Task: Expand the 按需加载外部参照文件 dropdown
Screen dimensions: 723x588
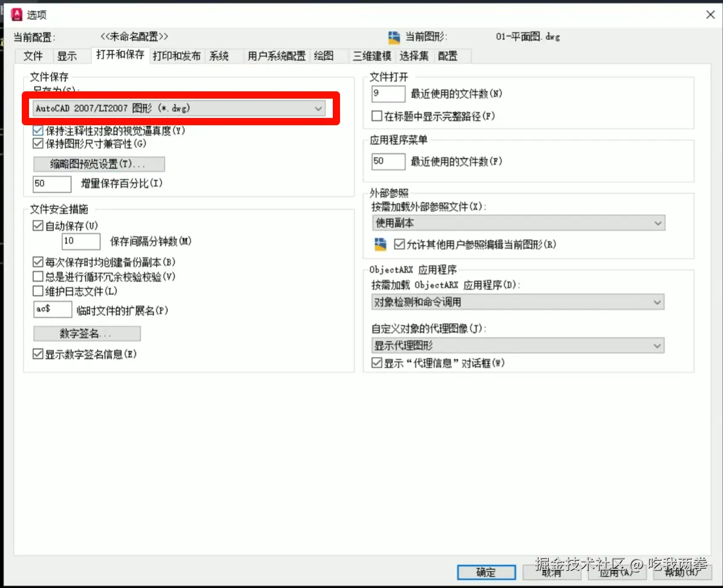Action: tap(519, 223)
